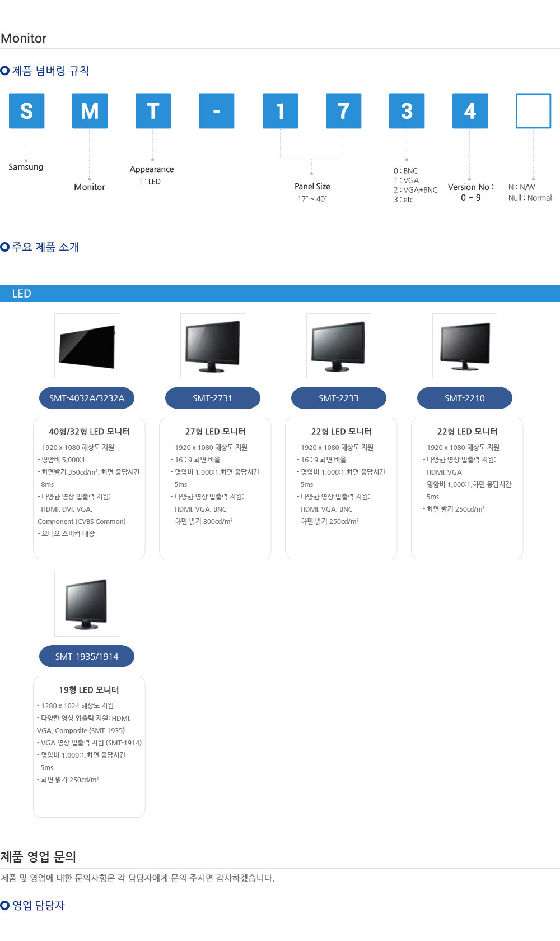Click the '27형 LED 모니터' card title
This screenshot has width=560, height=941.
(x=216, y=432)
